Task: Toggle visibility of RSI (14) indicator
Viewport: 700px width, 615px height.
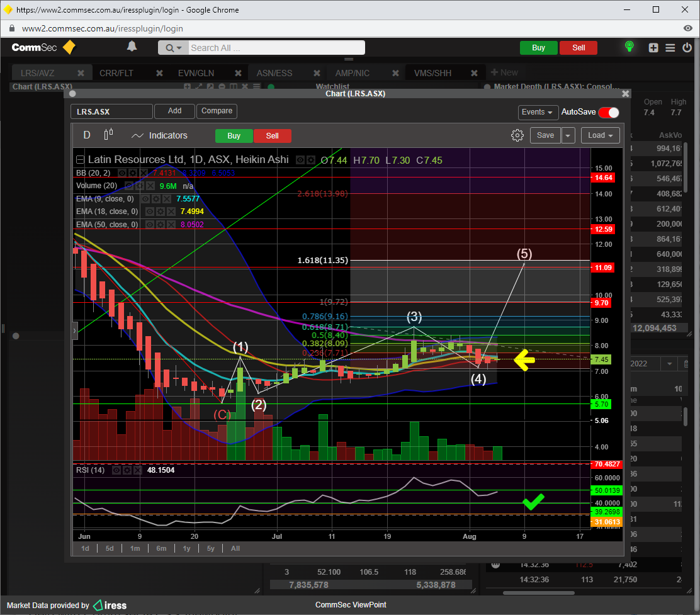Action: [116, 470]
